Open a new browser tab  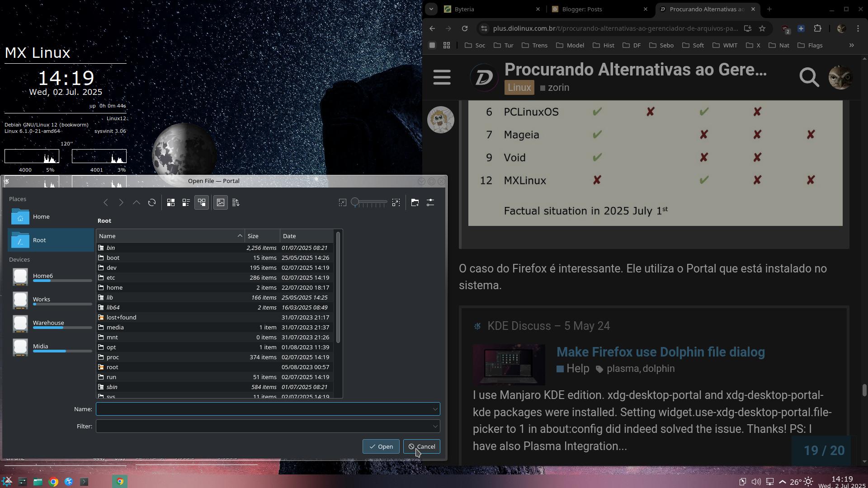coord(769,9)
